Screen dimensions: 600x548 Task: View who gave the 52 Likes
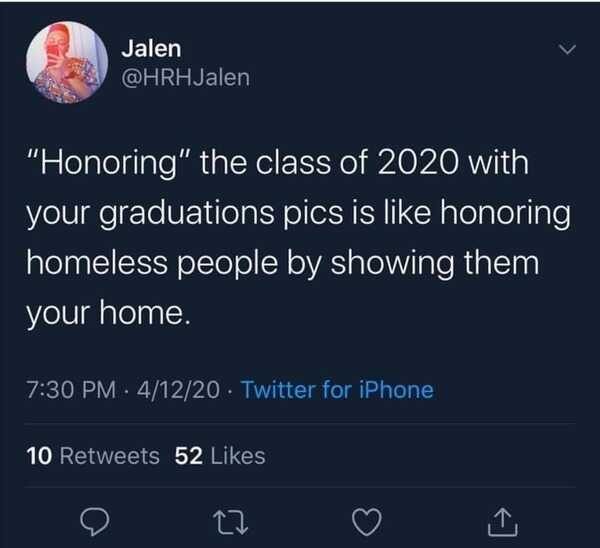click(x=220, y=456)
